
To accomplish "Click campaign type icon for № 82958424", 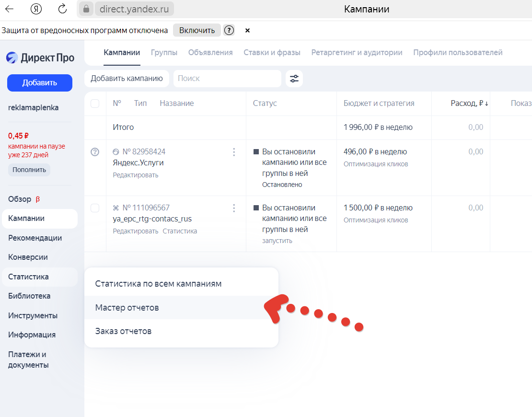I will click(x=116, y=152).
